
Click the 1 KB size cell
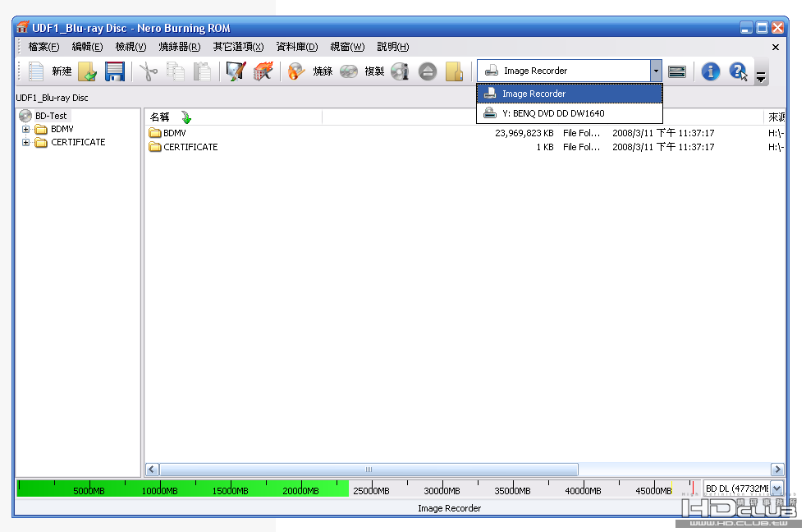(x=545, y=147)
